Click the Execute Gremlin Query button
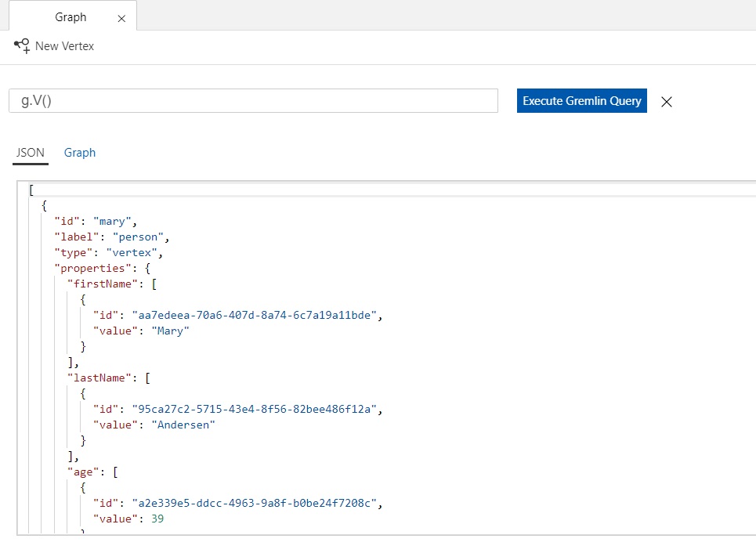 coord(581,101)
